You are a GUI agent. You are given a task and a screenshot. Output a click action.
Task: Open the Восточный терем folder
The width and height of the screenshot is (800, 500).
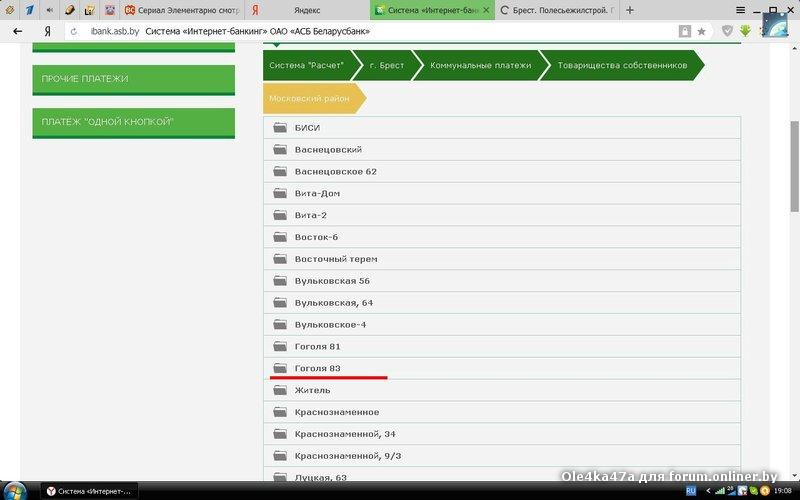502,259
